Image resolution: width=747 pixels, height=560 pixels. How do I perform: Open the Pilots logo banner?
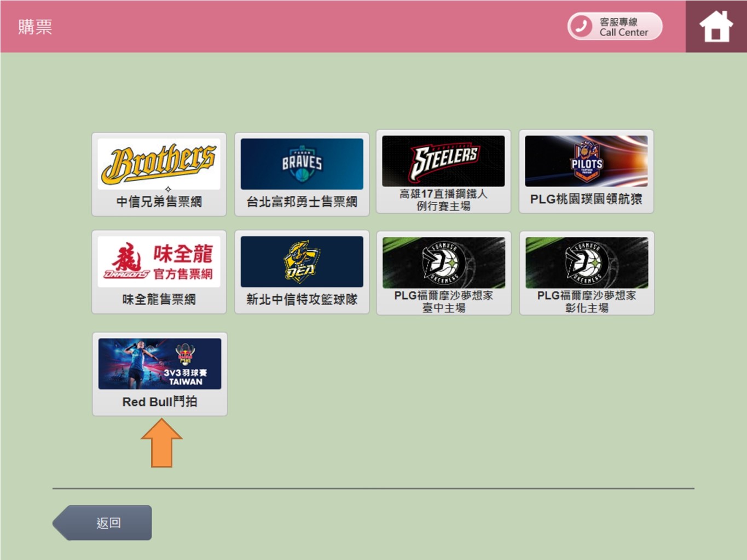coord(586,161)
